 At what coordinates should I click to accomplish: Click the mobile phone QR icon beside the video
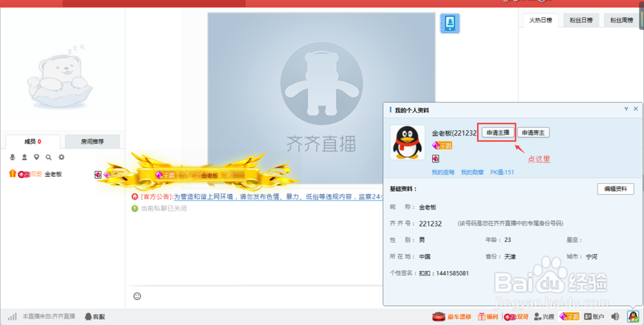point(450,23)
